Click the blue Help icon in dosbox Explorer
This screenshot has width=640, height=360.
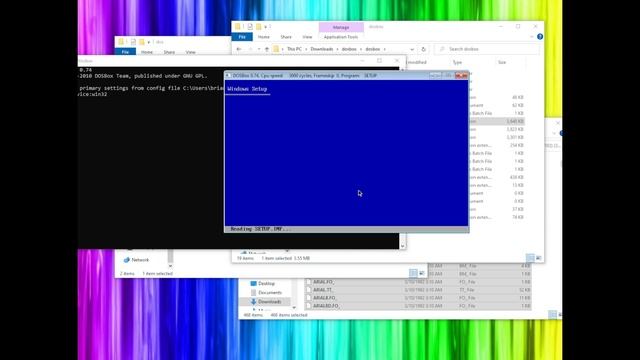[540, 37]
